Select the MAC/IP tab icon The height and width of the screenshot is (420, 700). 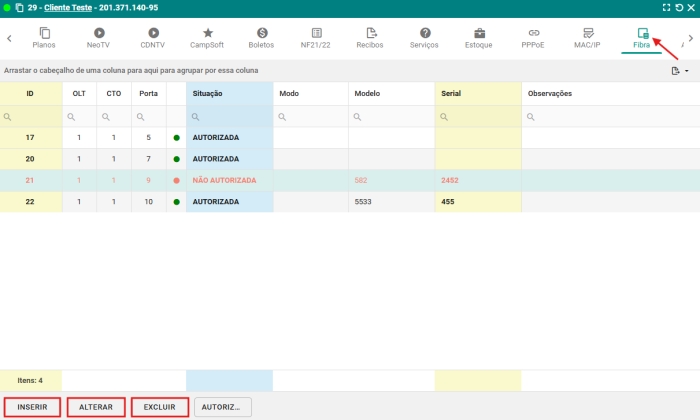(588, 33)
